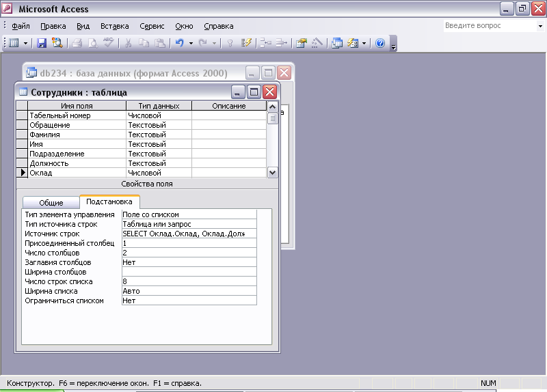Click Тип элемента управления value 'Поле со списком'
Viewport: 547px width, 392px height.
[189, 214]
